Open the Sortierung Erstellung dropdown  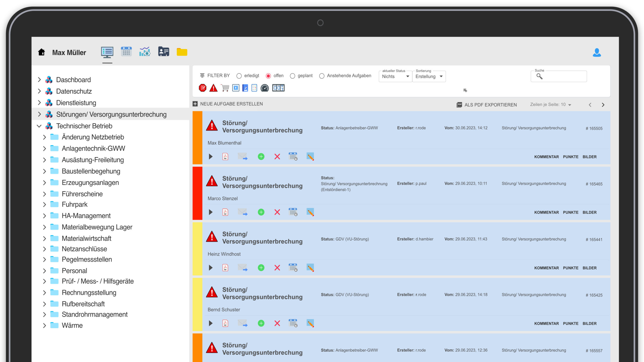click(x=429, y=76)
